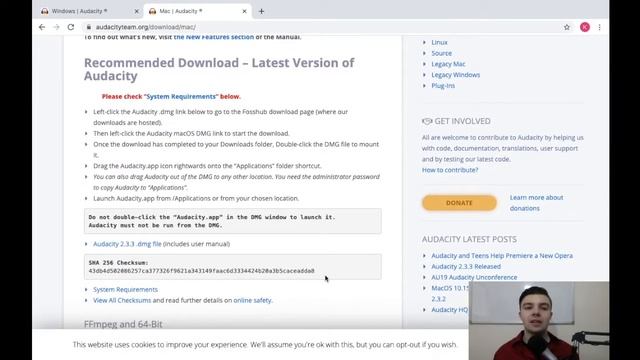Viewport: 640px width, 360px height.
Task: Open a new browser tab
Action: pyautogui.click(x=261, y=11)
